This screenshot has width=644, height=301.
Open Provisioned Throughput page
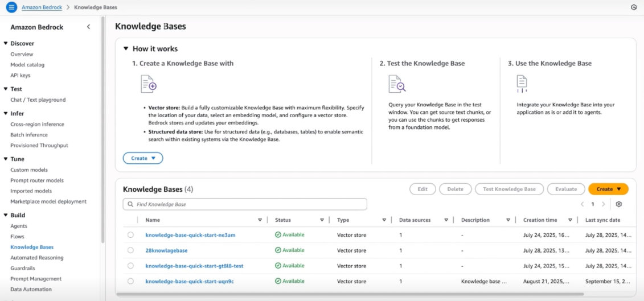click(x=39, y=145)
